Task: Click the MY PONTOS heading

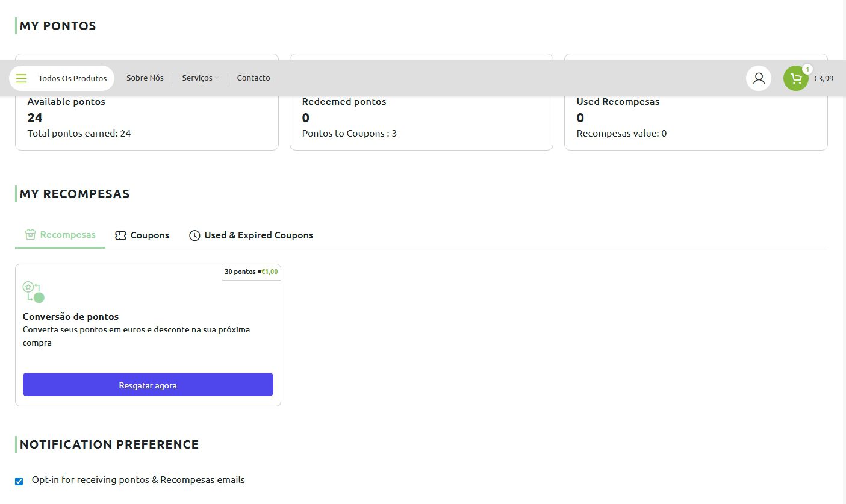Action: (x=58, y=26)
